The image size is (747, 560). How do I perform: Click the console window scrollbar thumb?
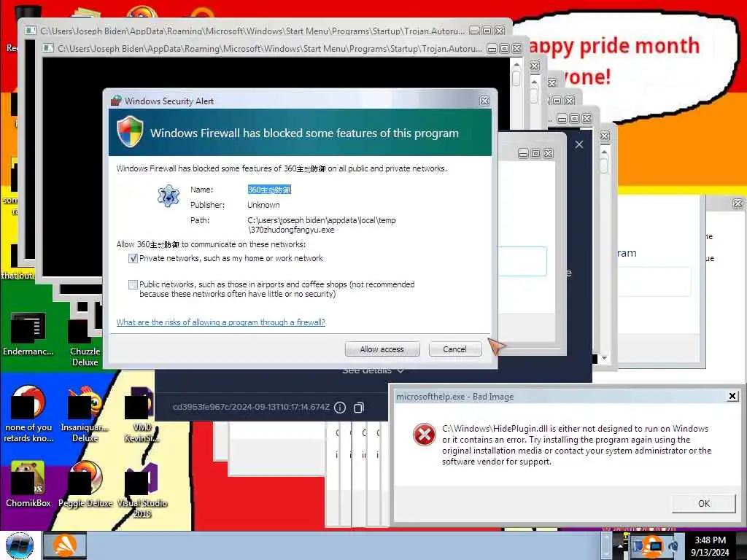click(x=516, y=79)
